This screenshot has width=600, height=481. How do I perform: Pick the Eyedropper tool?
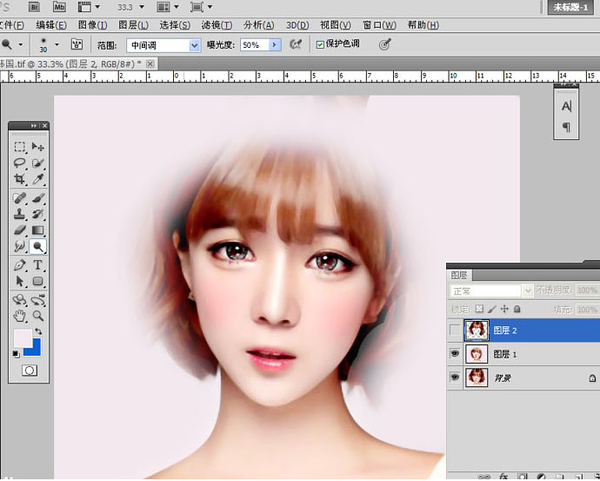coord(39,179)
